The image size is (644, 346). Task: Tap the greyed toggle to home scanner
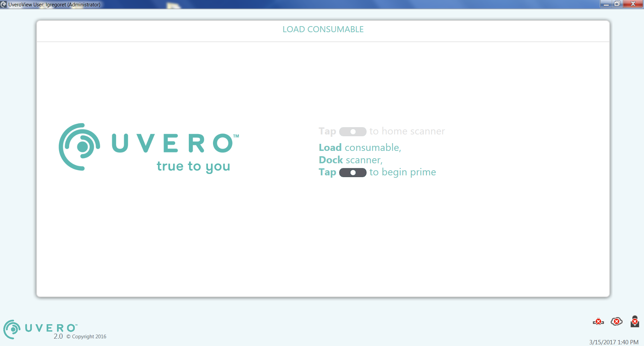[x=353, y=132]
